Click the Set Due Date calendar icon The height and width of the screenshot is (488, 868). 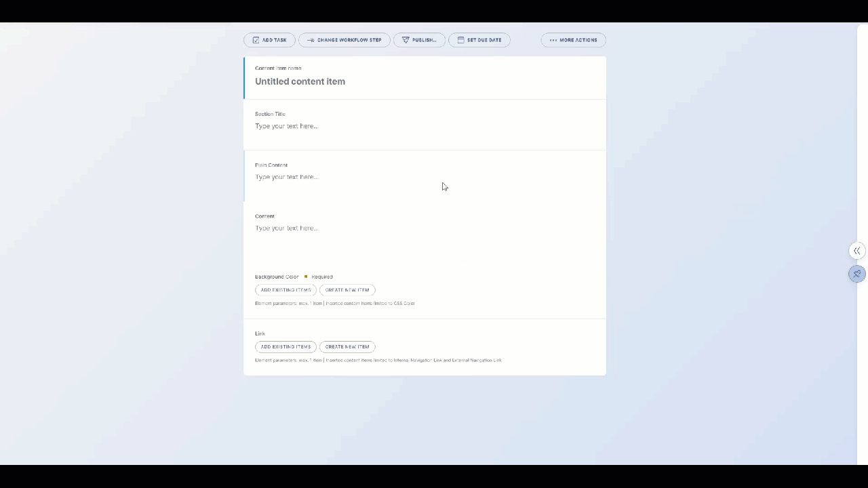point(461,40)
